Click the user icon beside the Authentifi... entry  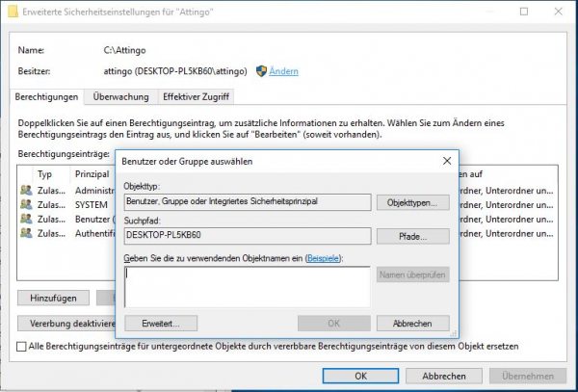point(26,233)
